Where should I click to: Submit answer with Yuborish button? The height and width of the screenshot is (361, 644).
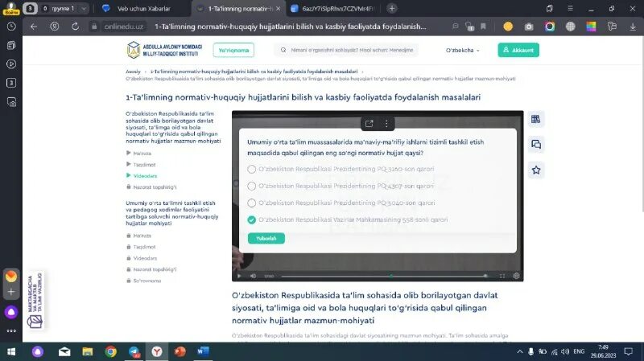(x=266, y=238)
